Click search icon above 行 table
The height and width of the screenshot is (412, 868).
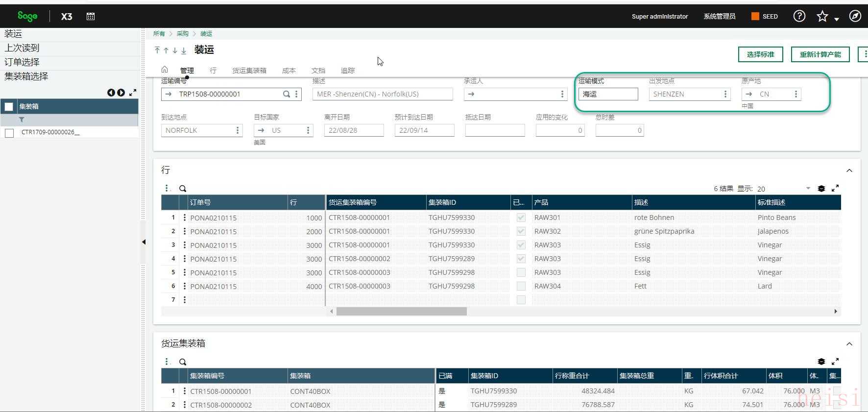coord(183,189)
